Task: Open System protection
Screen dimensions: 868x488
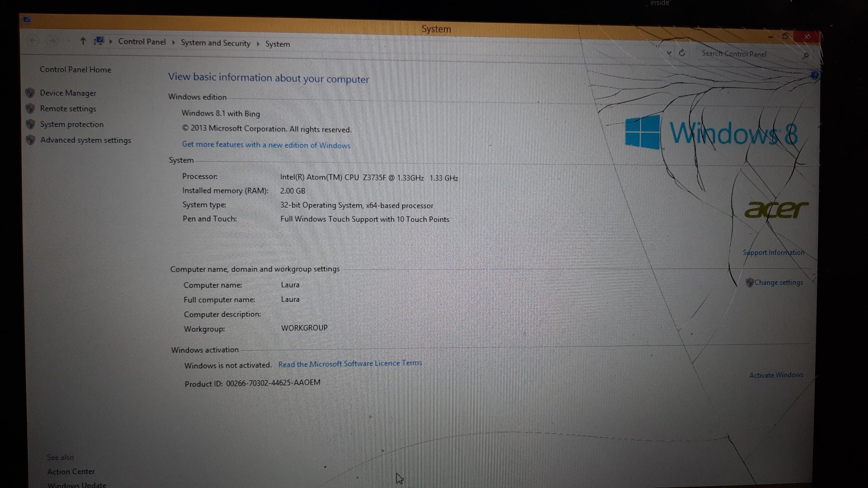Action: (x=72, y=124)
